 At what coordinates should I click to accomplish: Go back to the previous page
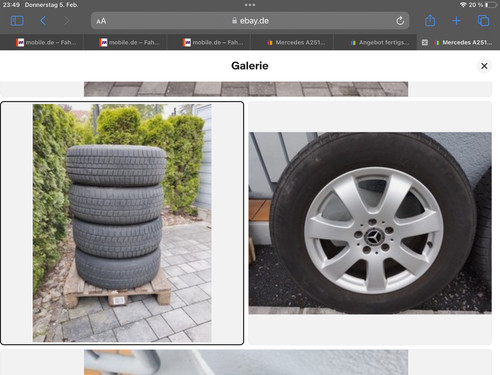[x=43, y=21]
